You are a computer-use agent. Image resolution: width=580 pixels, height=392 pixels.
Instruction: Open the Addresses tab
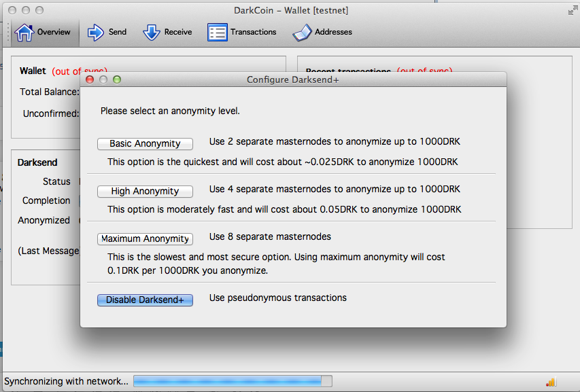(322, 33)
